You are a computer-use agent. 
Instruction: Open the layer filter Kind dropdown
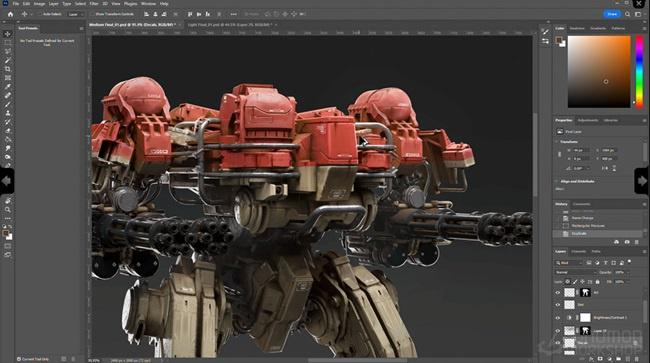click(x=568, y=263)
